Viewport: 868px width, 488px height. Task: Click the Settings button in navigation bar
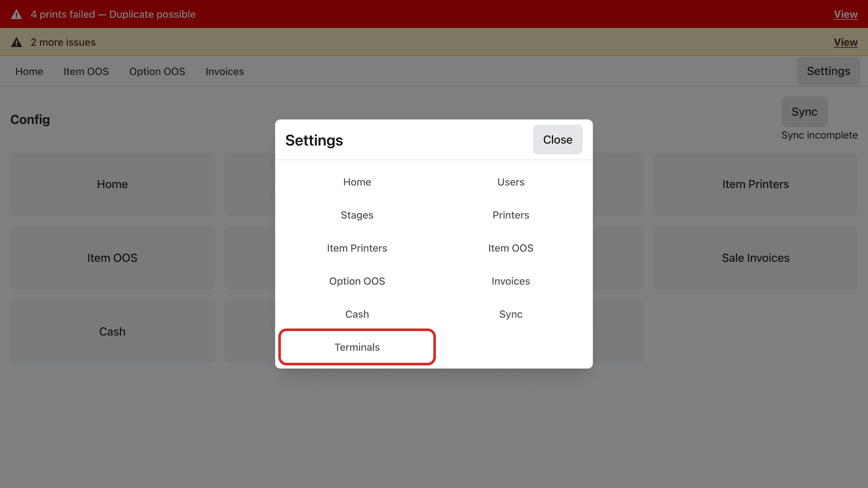coord(828,71)
